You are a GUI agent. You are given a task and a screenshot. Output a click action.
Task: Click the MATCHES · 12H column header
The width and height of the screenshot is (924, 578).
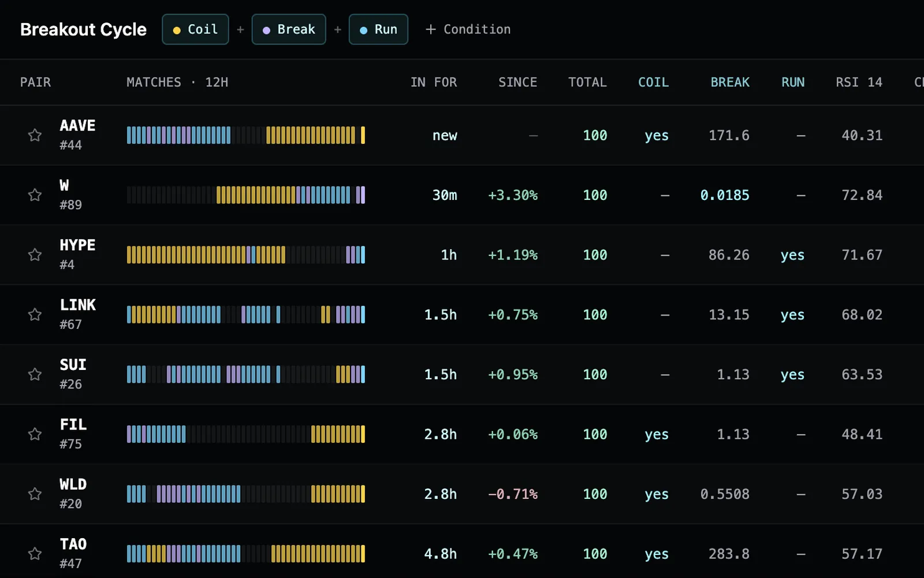(177, 82)
